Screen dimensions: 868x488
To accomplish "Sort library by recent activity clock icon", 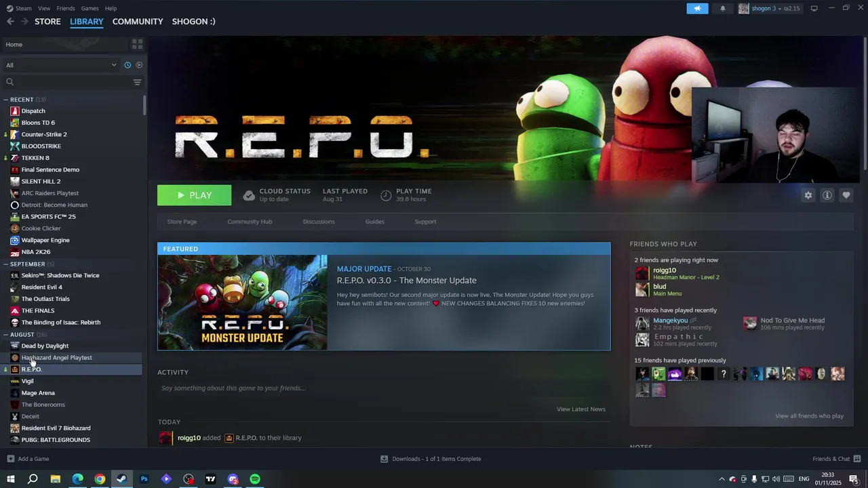I will coord(127,65).
